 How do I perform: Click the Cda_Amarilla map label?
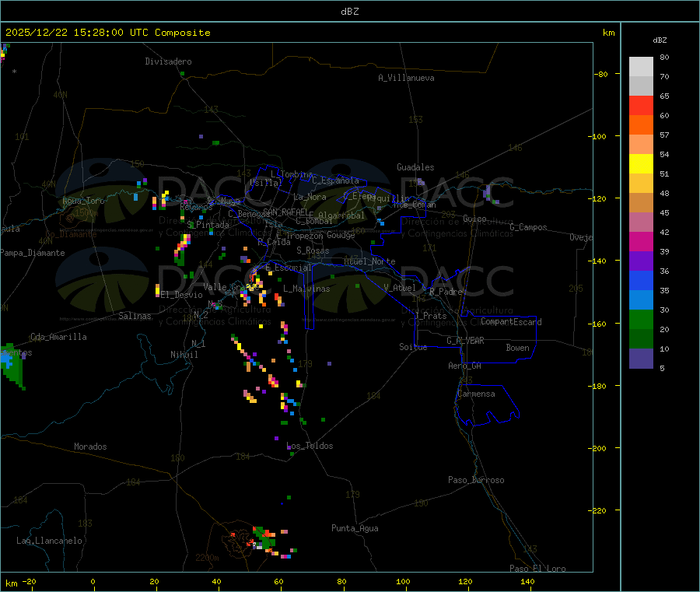[x=58, y=337]
